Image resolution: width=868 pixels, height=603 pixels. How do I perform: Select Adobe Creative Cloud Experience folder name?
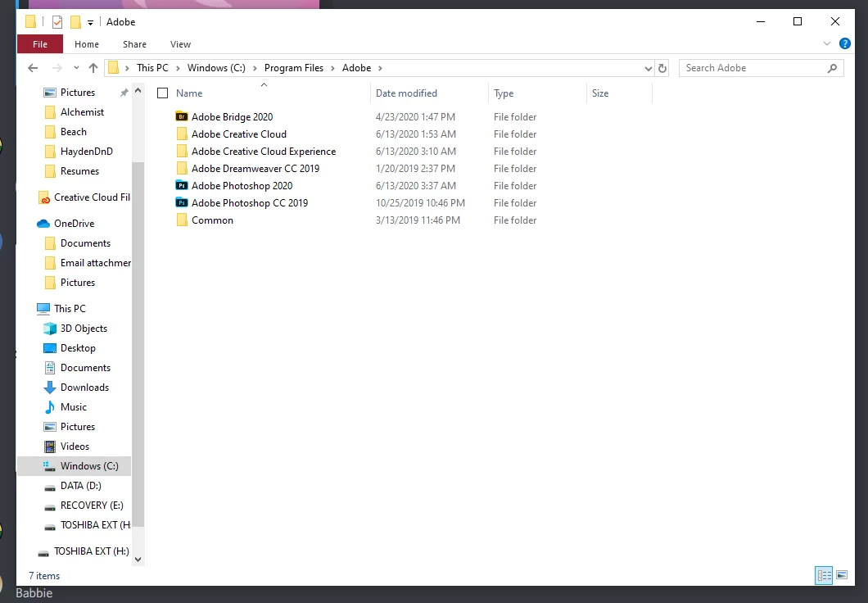coord(264,152)
